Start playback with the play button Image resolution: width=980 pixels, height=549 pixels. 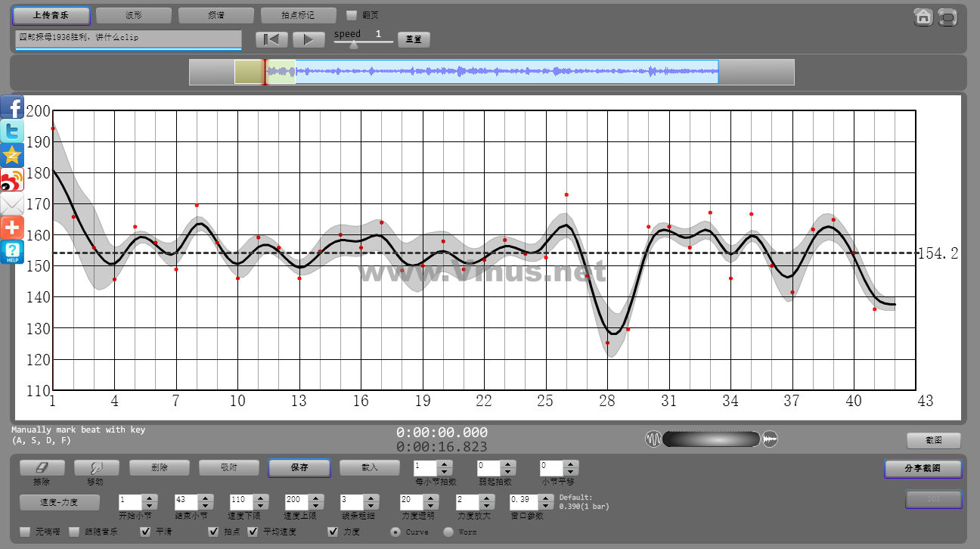point(308,39)
